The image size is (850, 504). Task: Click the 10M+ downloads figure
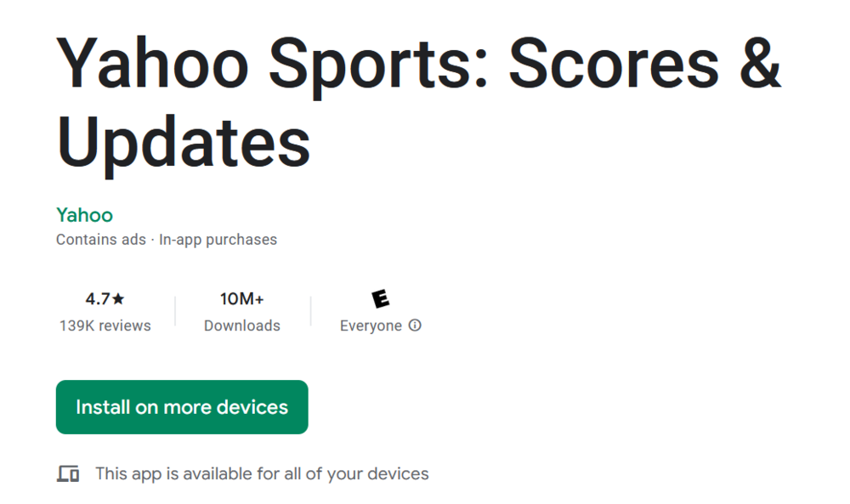coord(241,298)
